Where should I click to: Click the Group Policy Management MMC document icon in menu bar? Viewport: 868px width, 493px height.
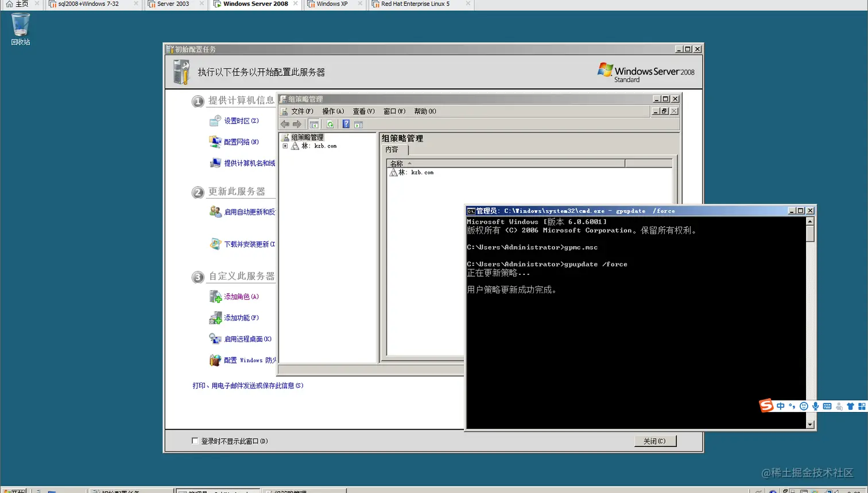pos(284,111)
